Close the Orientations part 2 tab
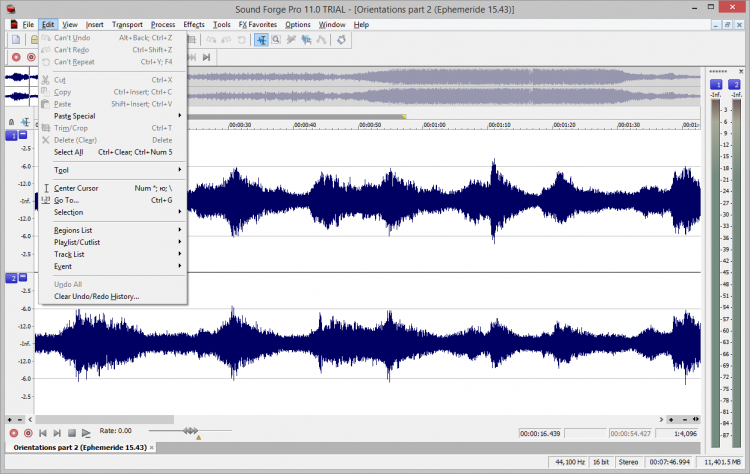This screenshot has height=474, width=750. point(152,447)
